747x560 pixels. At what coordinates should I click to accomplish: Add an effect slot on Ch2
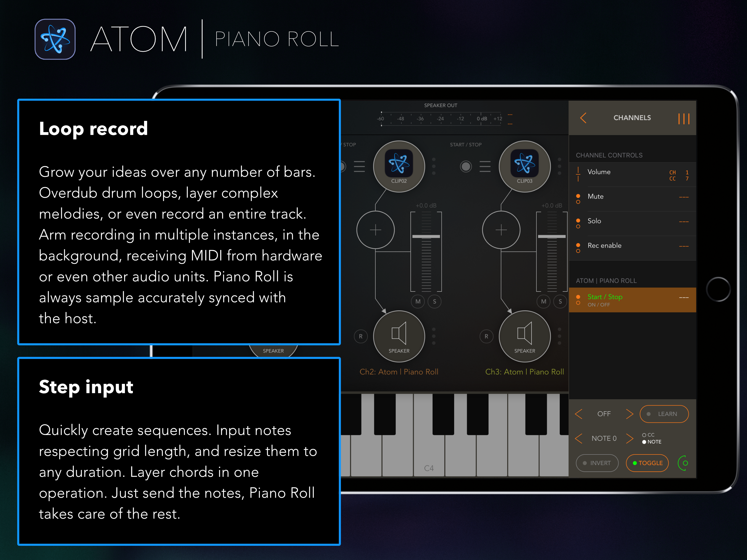(x=375, y=230)
